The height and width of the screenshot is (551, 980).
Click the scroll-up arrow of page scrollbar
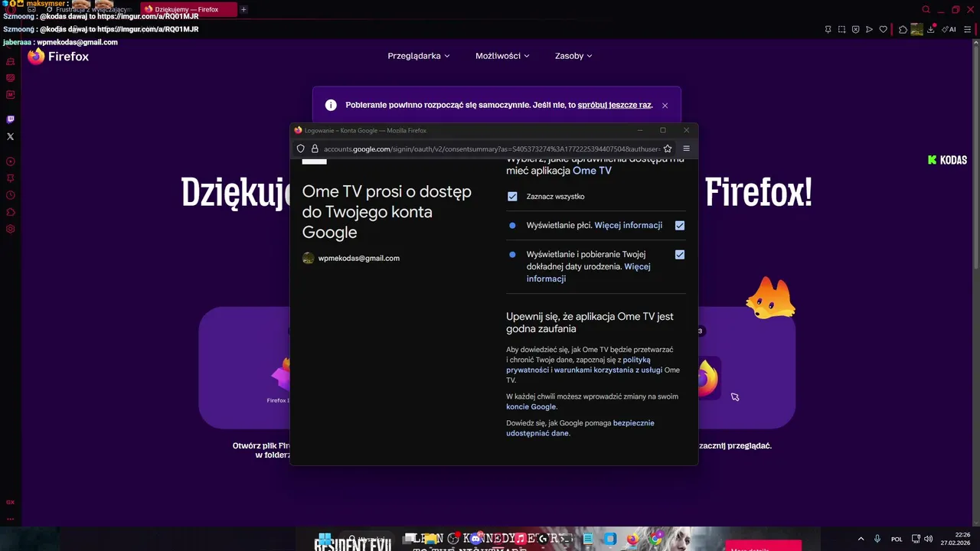pyautogui.click(x=975, y=44)
